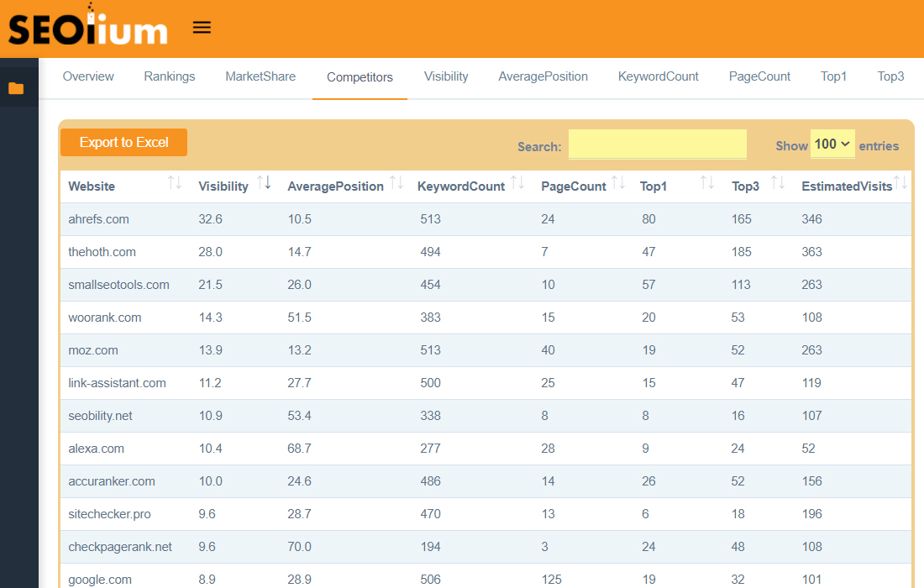The image size is (924, 588).
Task: Select the smallseotools.com website cell
Action: click(x=118, y=285)
